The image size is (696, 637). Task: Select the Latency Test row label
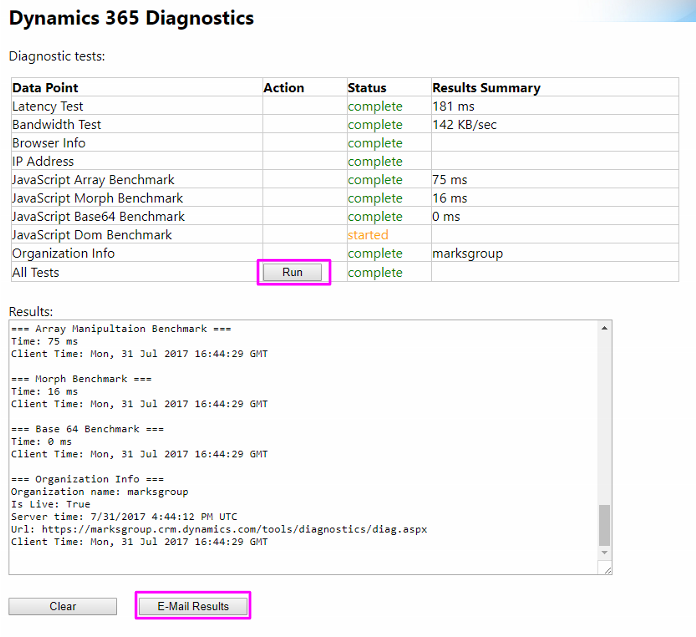(47, 107)
